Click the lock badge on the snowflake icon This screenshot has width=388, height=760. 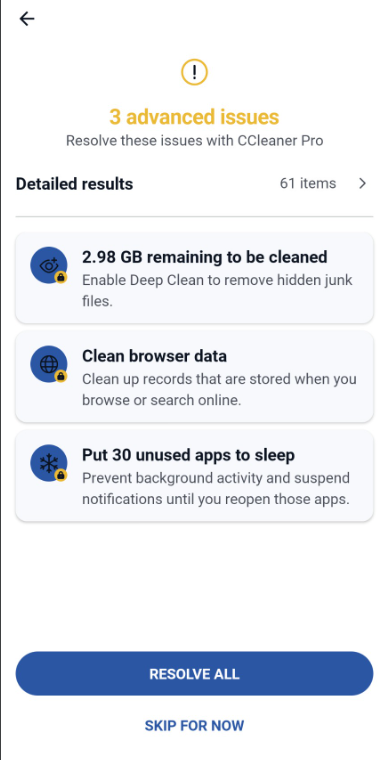pos(61,475)
